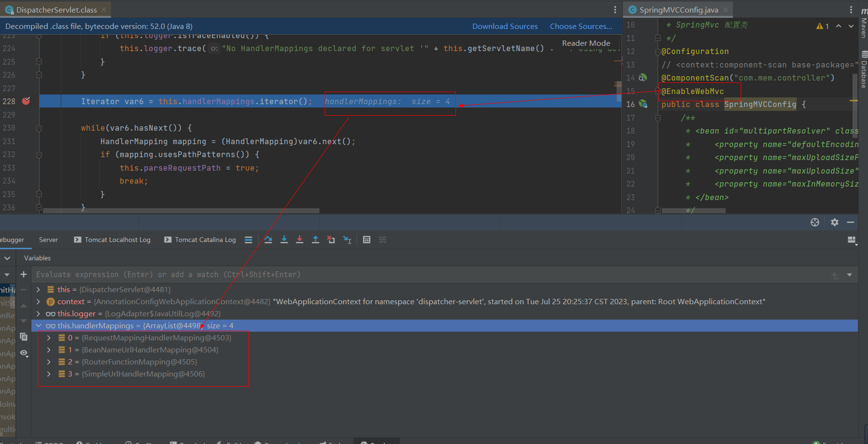This screenshot has height=444, width=868.
Task: Fold the code block at line 232
Action: (x=39, y=154)
